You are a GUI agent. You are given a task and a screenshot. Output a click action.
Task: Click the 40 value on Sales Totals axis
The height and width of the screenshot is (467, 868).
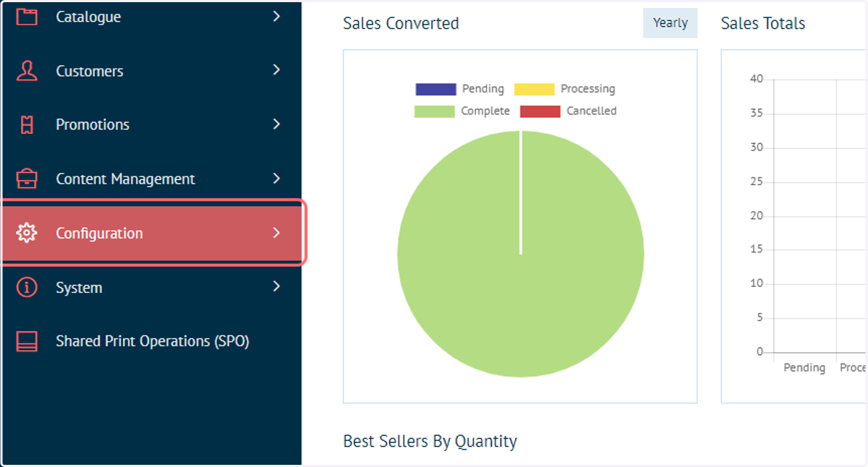pos(757,79)
